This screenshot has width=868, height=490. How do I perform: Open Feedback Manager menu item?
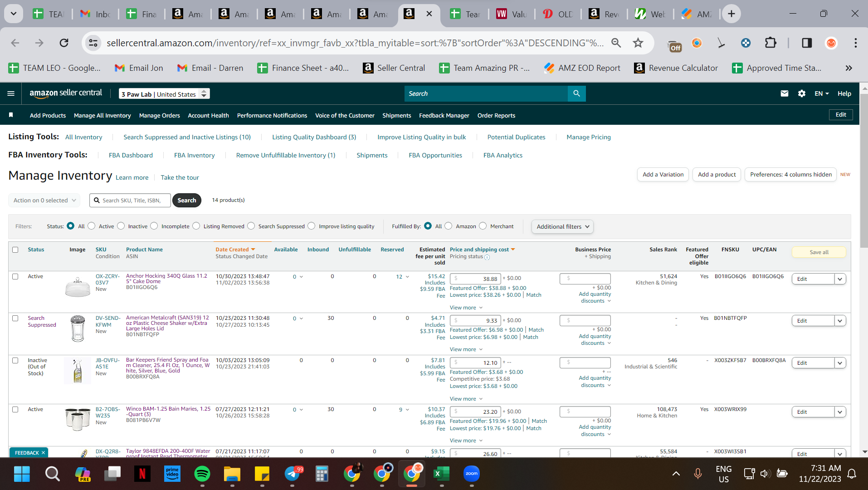(444, 116)
